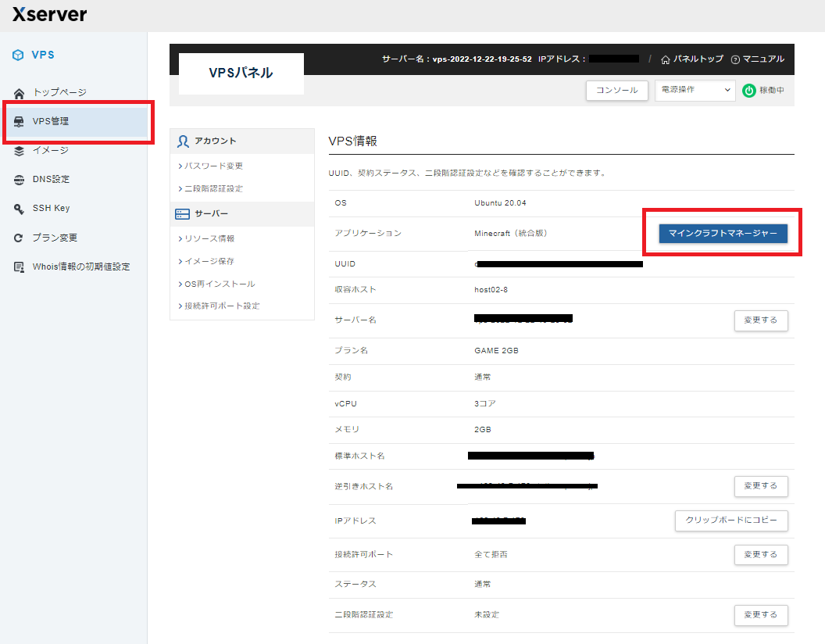
Task: Click the globe icon beside DNS設定
Action: (20, 179)
